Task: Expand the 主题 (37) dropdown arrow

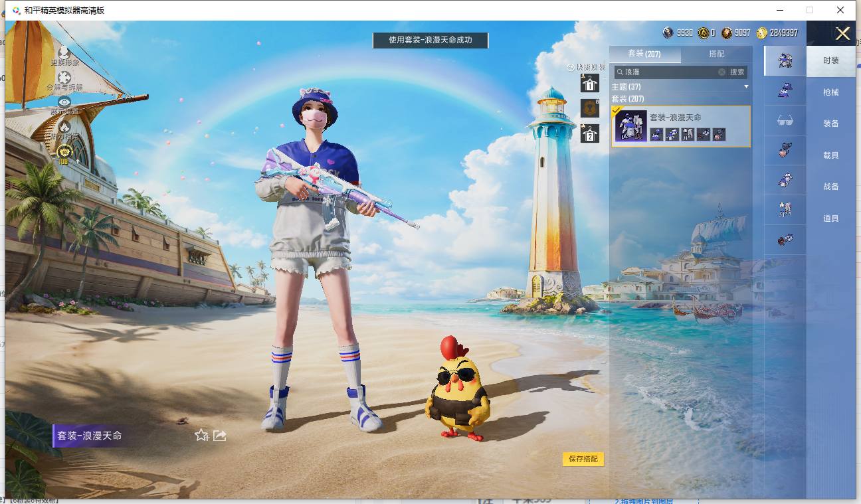Action: [x=746, y=87]
